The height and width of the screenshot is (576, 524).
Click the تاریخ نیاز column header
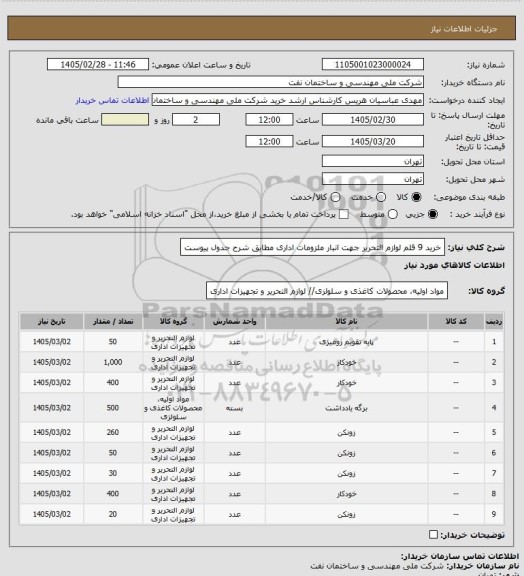pyautogui.click(x=51, y=321)
